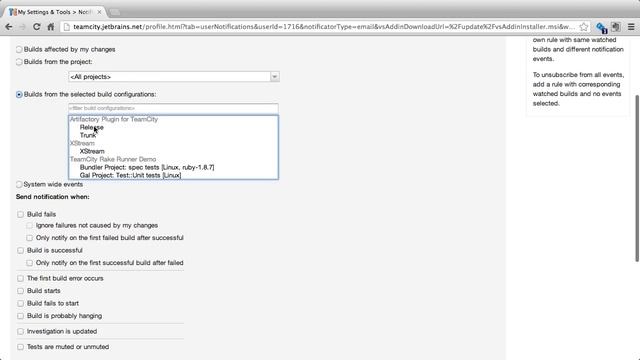Viewport: 640px width, 360px height.
Task: Check Tests are muted or unmuted
Action: click(20, 347)
